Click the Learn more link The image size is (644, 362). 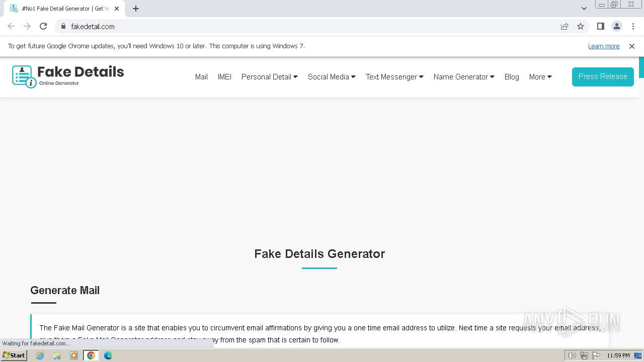pos(604,46)
